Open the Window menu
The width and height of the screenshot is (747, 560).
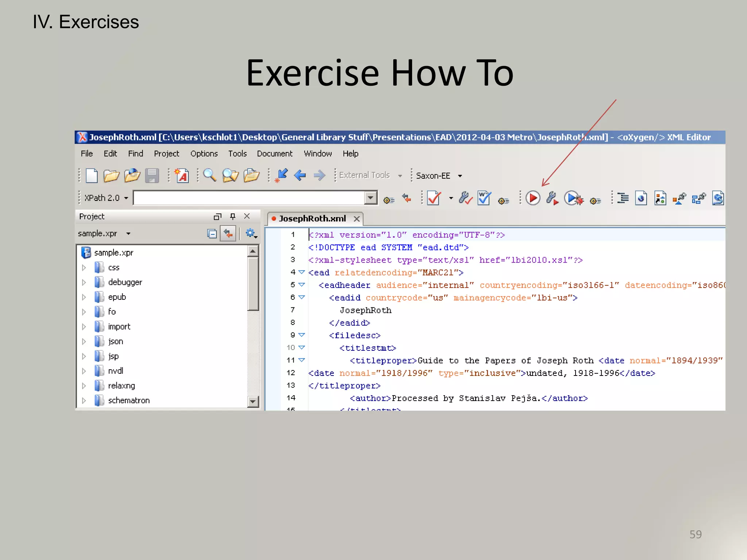pos(318,153)
